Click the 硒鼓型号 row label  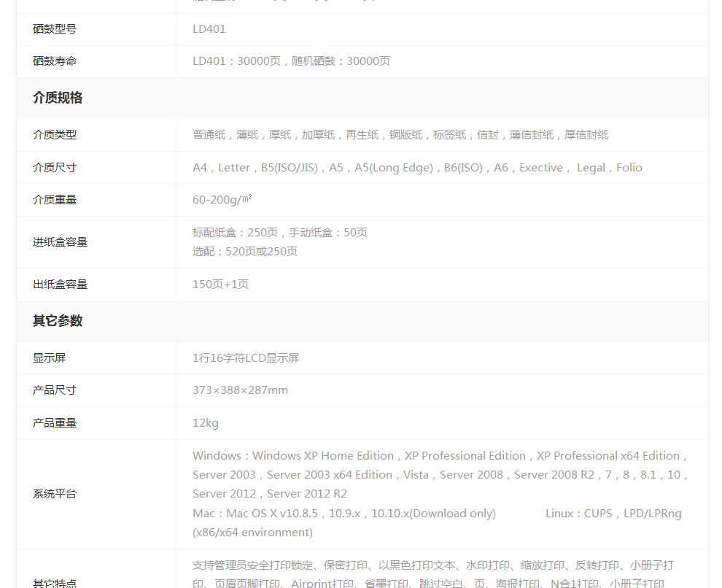(x=55, y=29)
